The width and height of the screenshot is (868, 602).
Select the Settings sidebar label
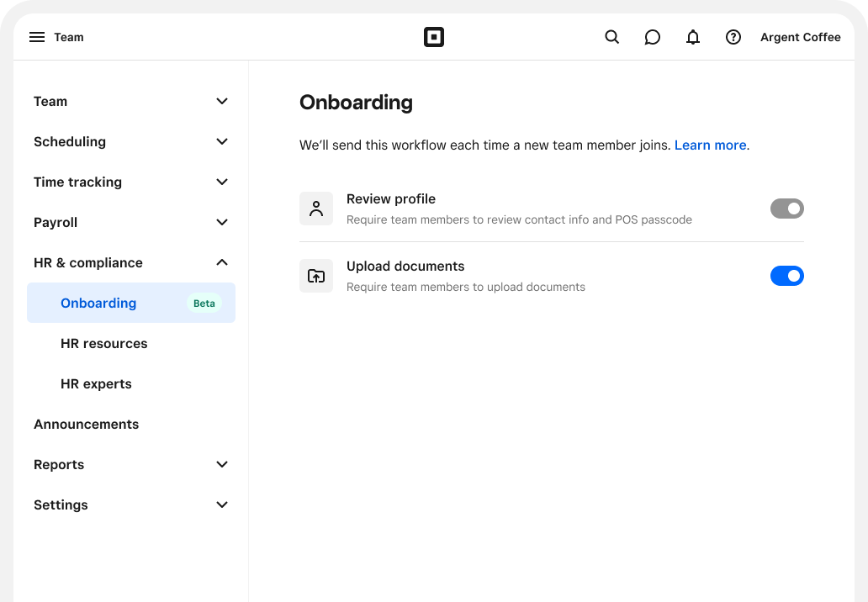(61, 505)
